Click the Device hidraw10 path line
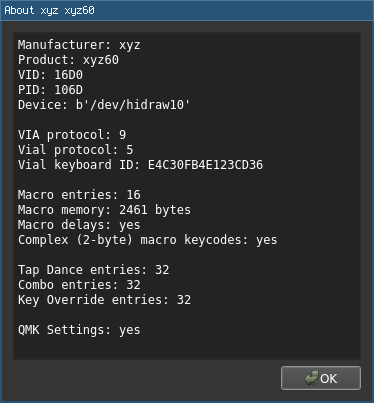This screenshot has height=403, width=374. pyautogui.click(x=104, y=105)
